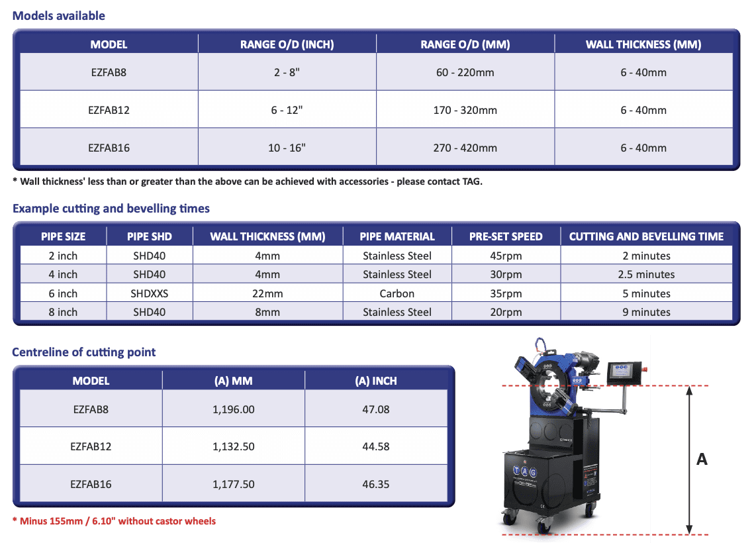Select the '4 inch' pipe size cell
This screenshot has width=756, height=543.
[x=63, y=274]
